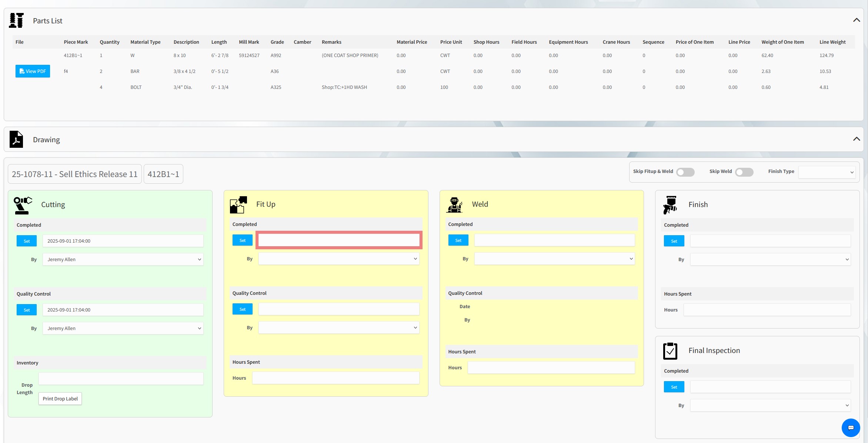868x443 pixels.
Task: Select the 412B1~1 piece mark tab
Action: pyautogui.click(x=163, y=174)
